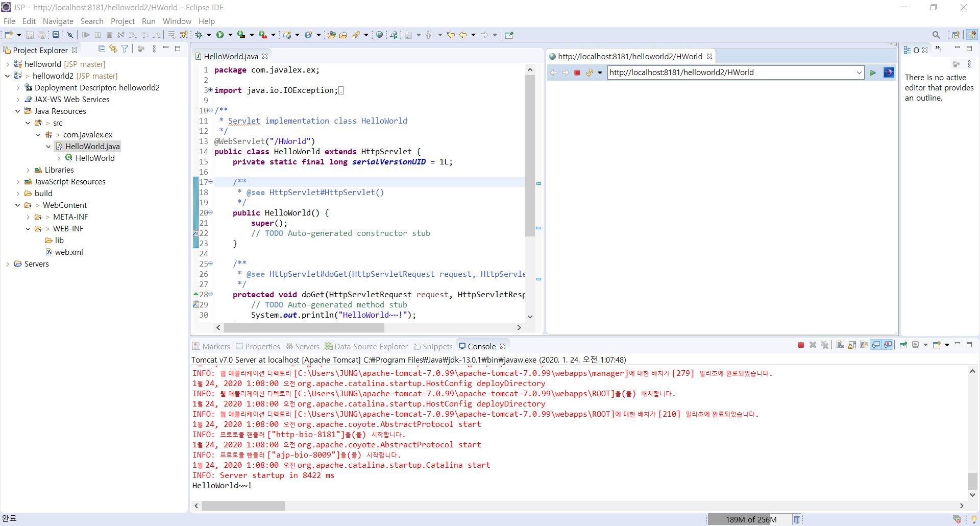Image resolution: width=980 pixels, height=526 pixels.
Task: Switch to the Markers tab
Action: coord(211,346)
